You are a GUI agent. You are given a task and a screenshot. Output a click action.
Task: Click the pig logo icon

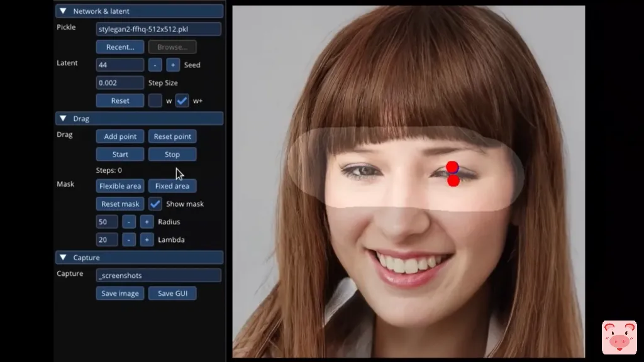click(619, 337)
